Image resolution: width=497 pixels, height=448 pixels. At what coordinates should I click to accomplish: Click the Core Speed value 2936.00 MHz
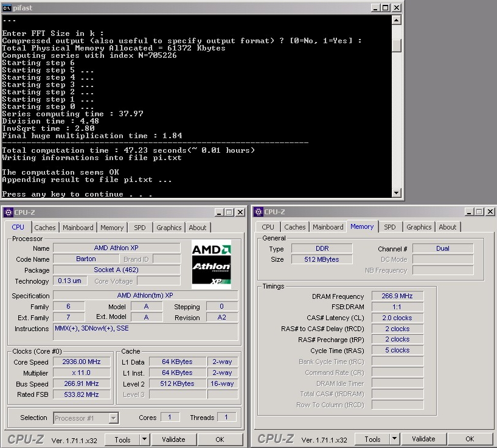(x=82, y=362)
